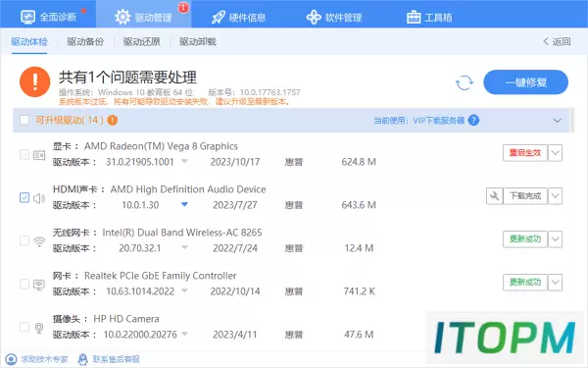
Task: Toggle the 可升级驱动 select-all checkbox
Action: pos(24,120)
